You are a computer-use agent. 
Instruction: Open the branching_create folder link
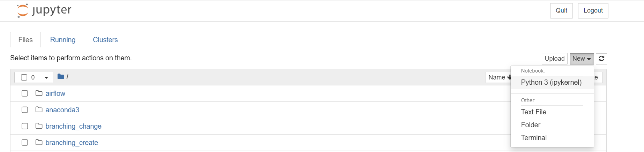tap(72, 143)
